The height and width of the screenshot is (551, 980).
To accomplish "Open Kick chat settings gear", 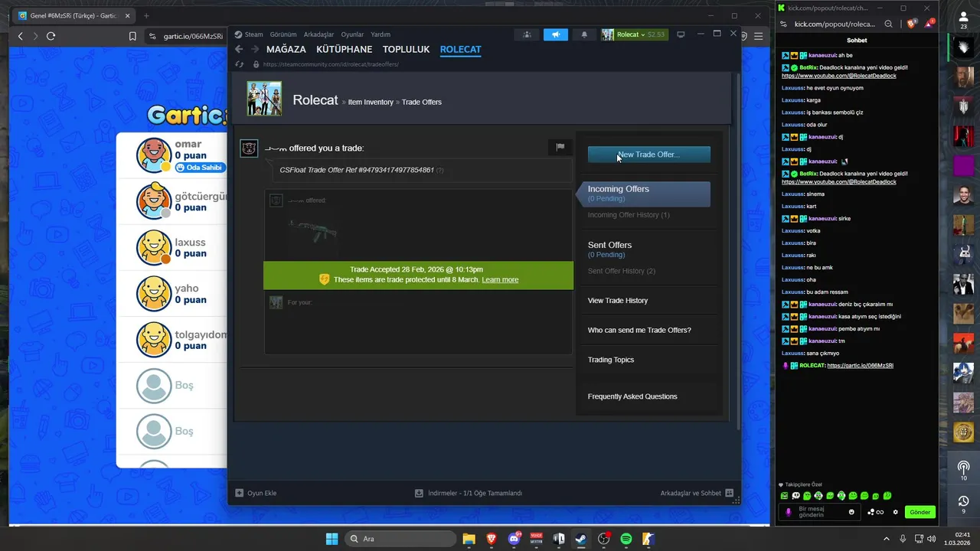I will click(895, 512).
